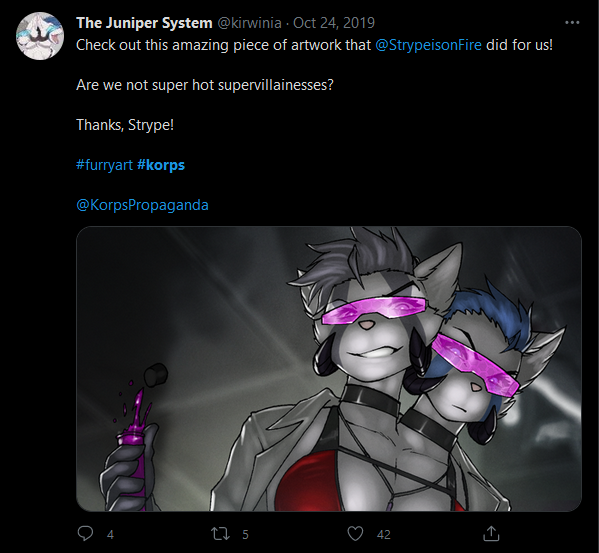The width and height of the screenshot is (599, 553).
Task: Expand the attached artwork image
Action: tap(329, 369)
